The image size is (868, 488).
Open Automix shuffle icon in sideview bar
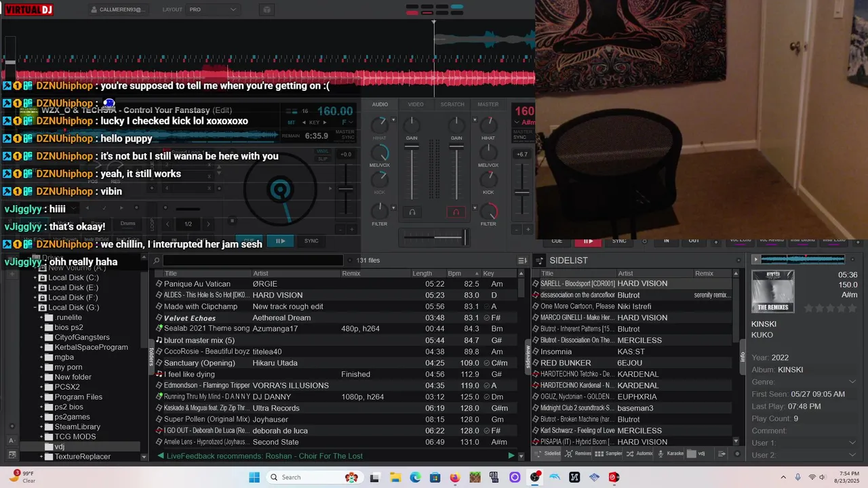coord(630,453)
